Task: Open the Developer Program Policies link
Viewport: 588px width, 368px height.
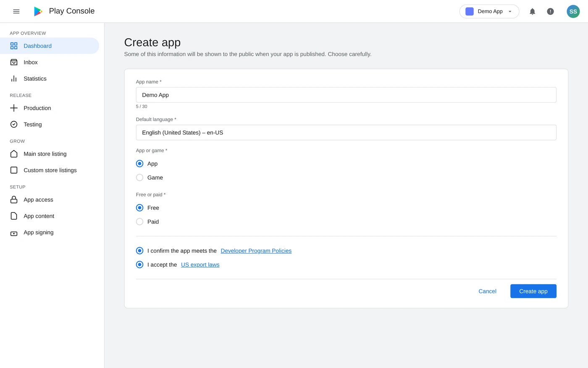Action: [x=256, y=251]
